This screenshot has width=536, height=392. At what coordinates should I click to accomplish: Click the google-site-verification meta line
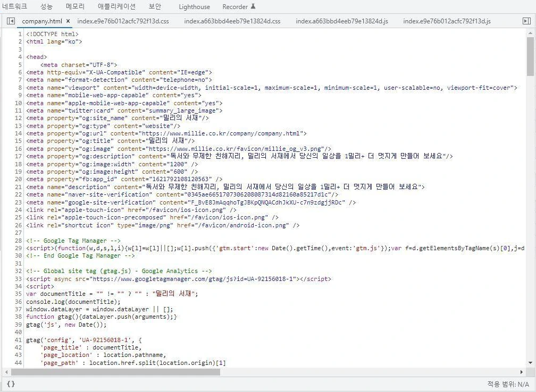click(x=191, y=202)
